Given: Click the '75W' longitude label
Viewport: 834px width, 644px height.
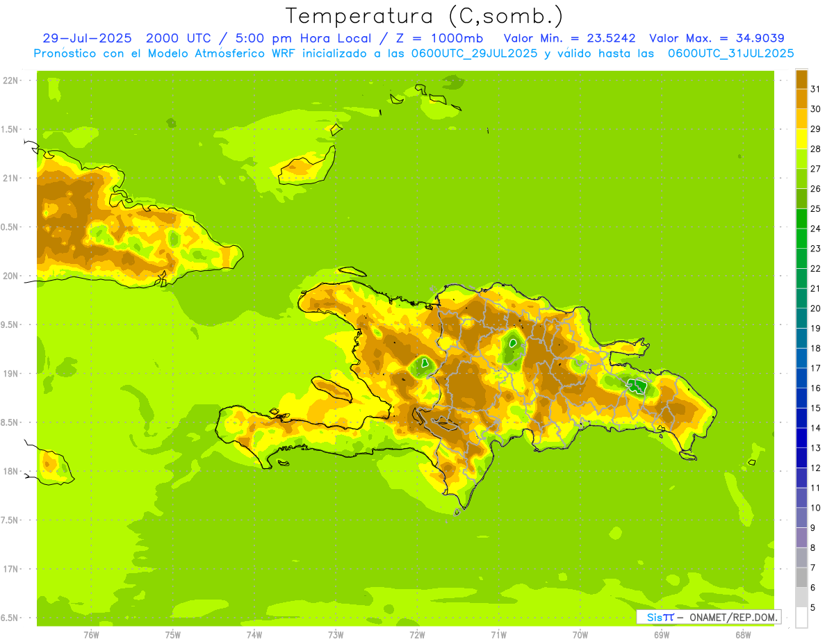Looking at the screenshot, I should coord(172,635).
